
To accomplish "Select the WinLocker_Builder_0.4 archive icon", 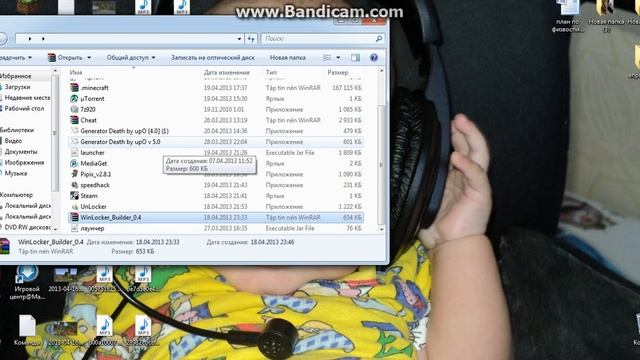I will pyautogui.click(x=74, y=218).
